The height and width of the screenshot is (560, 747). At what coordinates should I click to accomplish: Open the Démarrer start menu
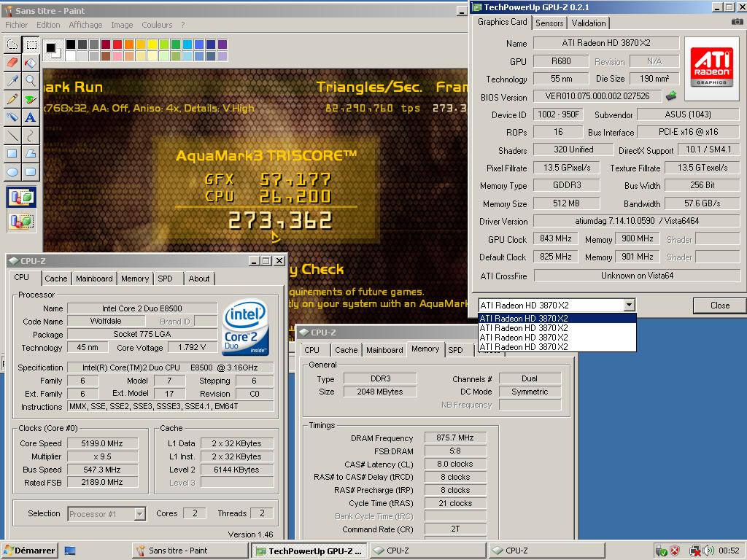[x=31, y=551]
